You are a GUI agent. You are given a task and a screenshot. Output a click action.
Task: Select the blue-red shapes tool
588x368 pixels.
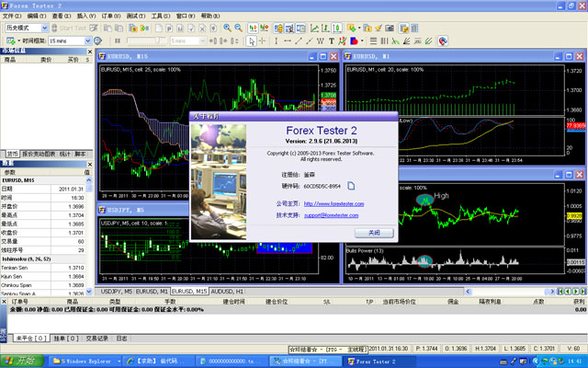pyautogui.click(x=354, y=40)
